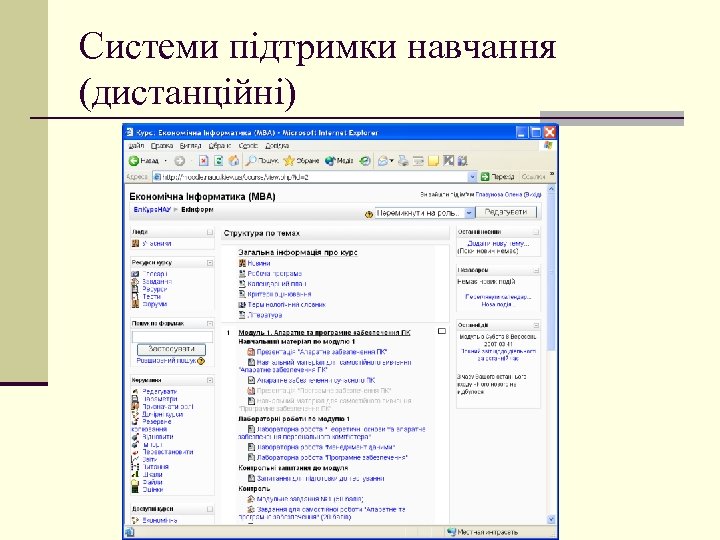Click the help icon beside role selector
Screen dimensions: 720x540
(x=368, y=214)
